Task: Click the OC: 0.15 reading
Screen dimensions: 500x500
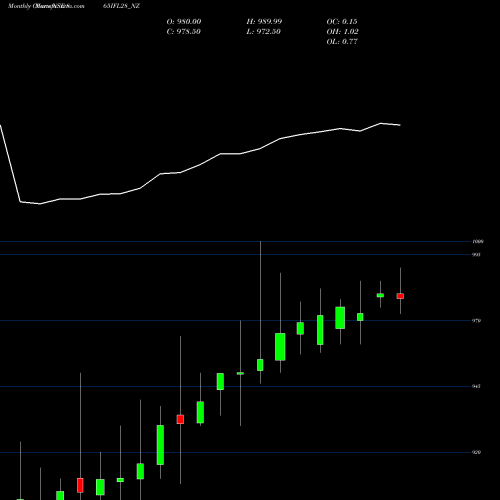Action: tap(342, 21)
